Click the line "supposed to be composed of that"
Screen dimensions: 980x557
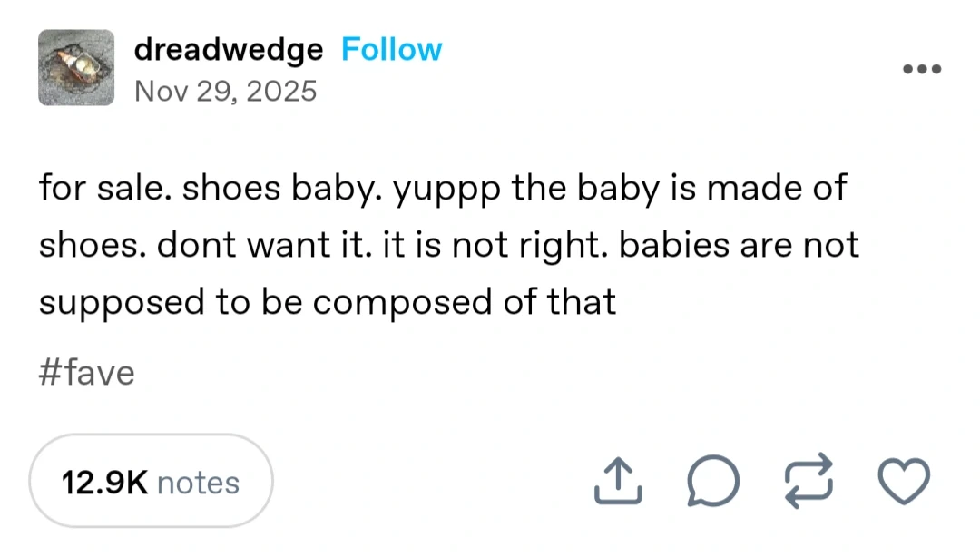coord(327,302)
